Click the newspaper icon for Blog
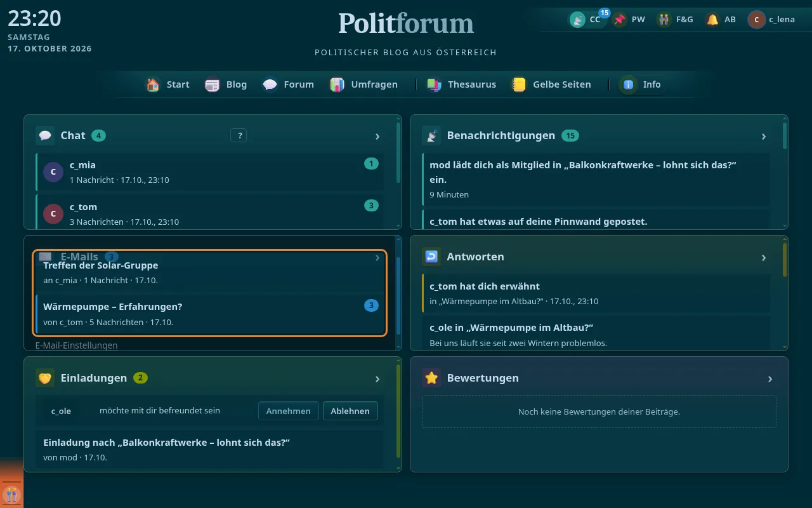Screen dimensions: 812x508 (213, 84)
